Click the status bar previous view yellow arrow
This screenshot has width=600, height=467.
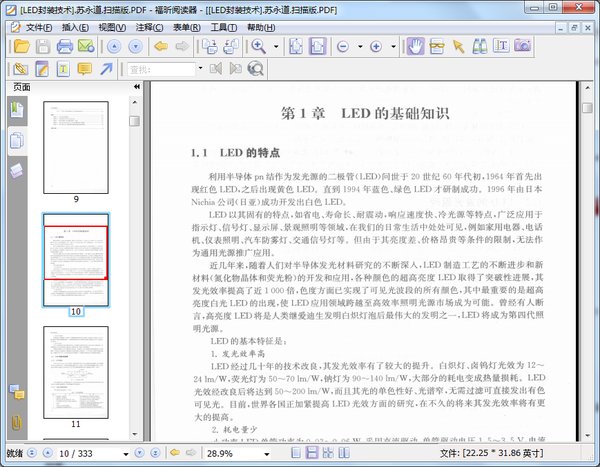(175, 453)
